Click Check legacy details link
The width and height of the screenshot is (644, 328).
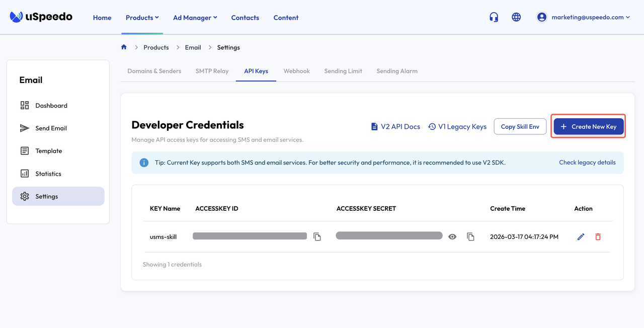point(587,162)
